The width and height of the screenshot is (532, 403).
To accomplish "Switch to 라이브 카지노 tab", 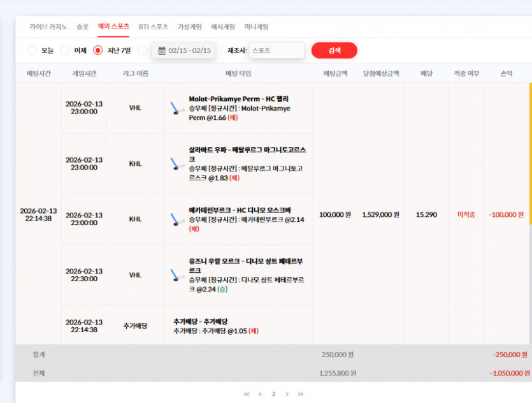I will click(48, 27).
